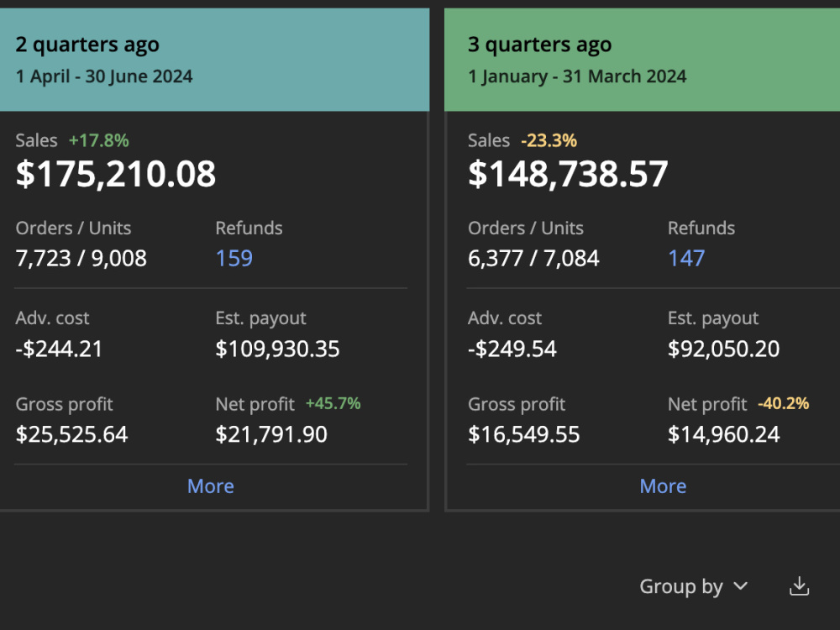The width and height of the screenshot is (840, 630).
Task: Click gross profit value $25,525.64
Action: [x=71, y=434]
